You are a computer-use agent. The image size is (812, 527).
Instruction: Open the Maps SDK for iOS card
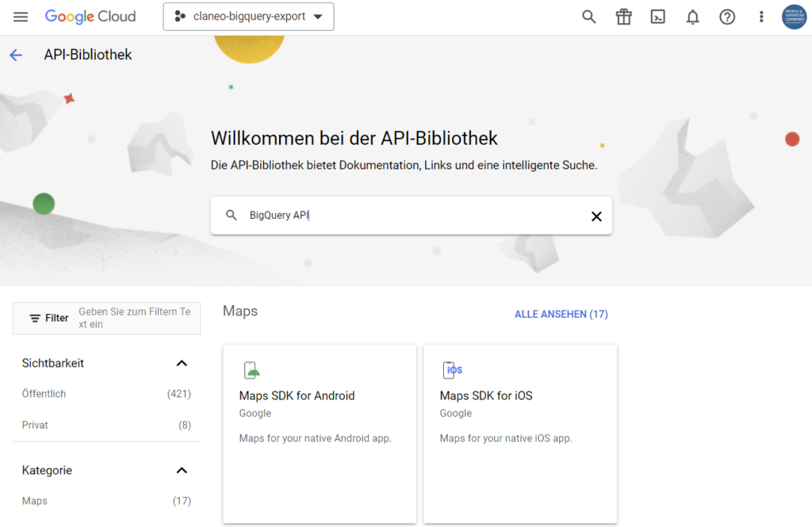520,433
